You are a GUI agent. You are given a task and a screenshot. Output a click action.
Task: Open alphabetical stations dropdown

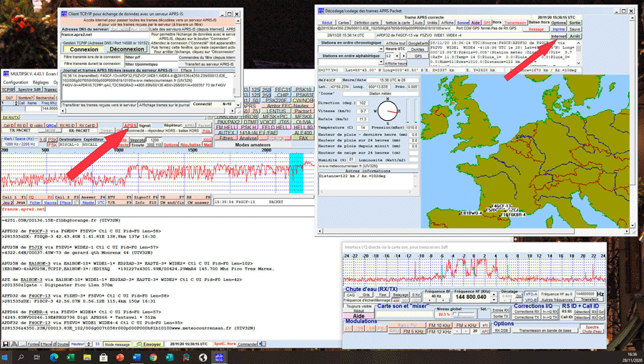tap(381, 62)
